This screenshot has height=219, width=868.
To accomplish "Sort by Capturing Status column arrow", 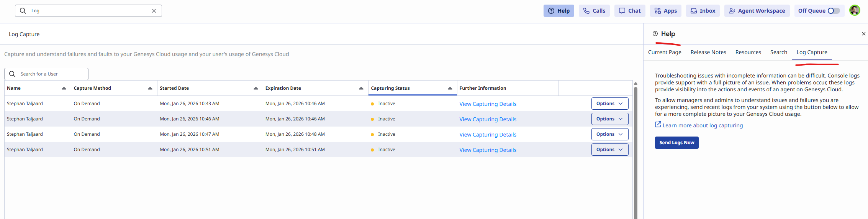I will coord(450,88).
